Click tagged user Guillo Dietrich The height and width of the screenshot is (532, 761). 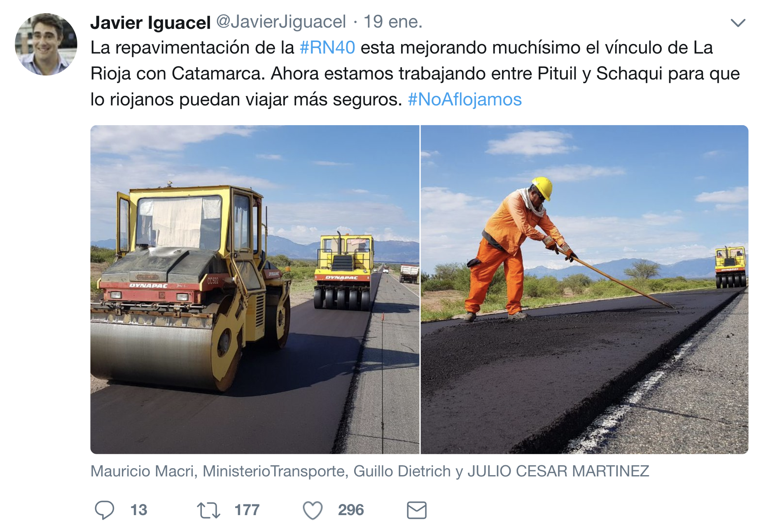[402, 471]
